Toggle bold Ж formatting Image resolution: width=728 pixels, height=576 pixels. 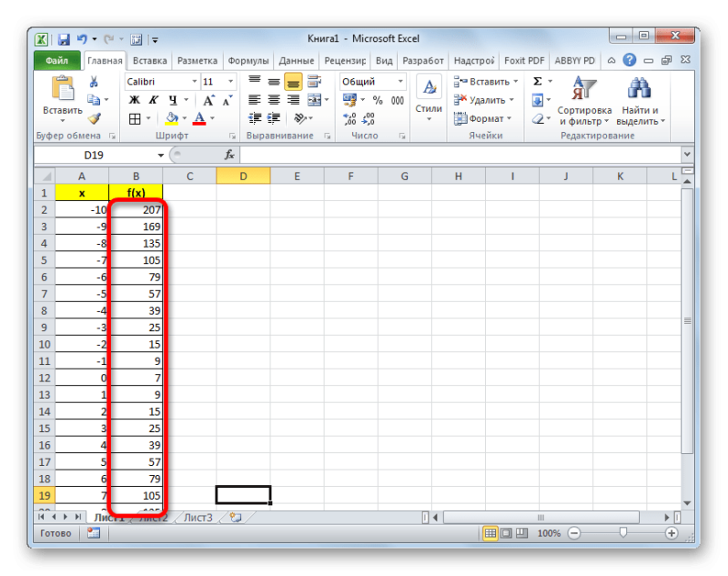[134, 100]
